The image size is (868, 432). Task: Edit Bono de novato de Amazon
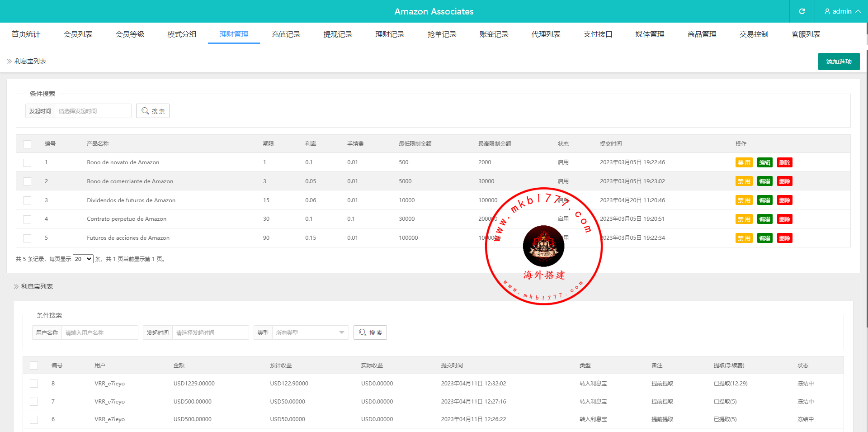(764, 163)
